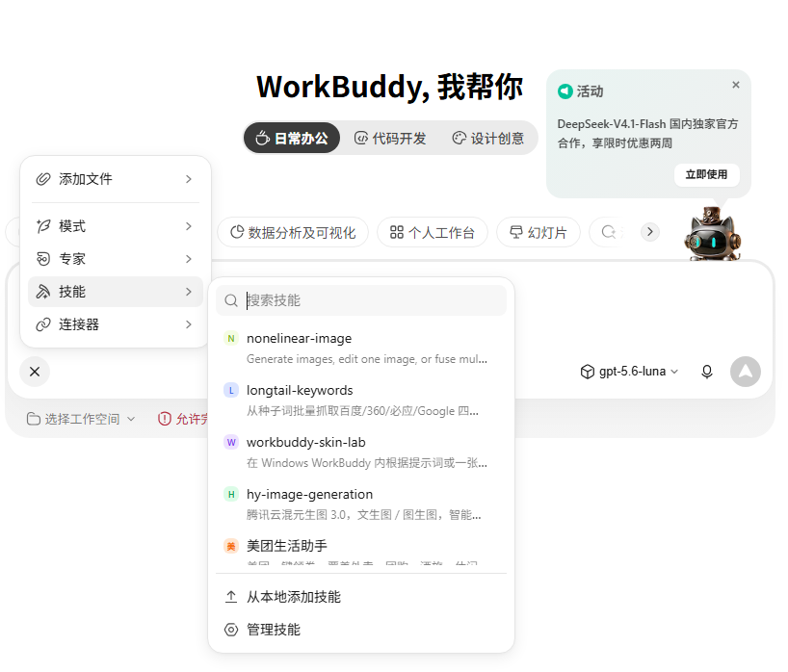The image size is (788, 672).
Task: Open the 添加文件 submenu
Action: 115,179
